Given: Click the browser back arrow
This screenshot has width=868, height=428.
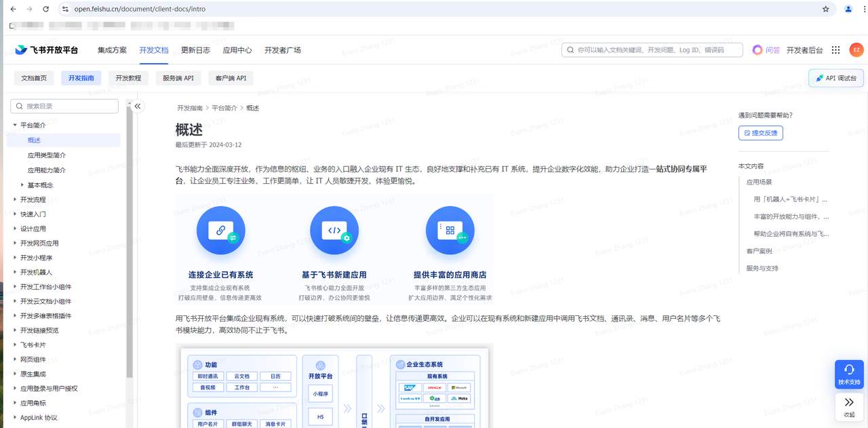Looking at the screenshot, I should pyautogui.click(x=13, y=9).
